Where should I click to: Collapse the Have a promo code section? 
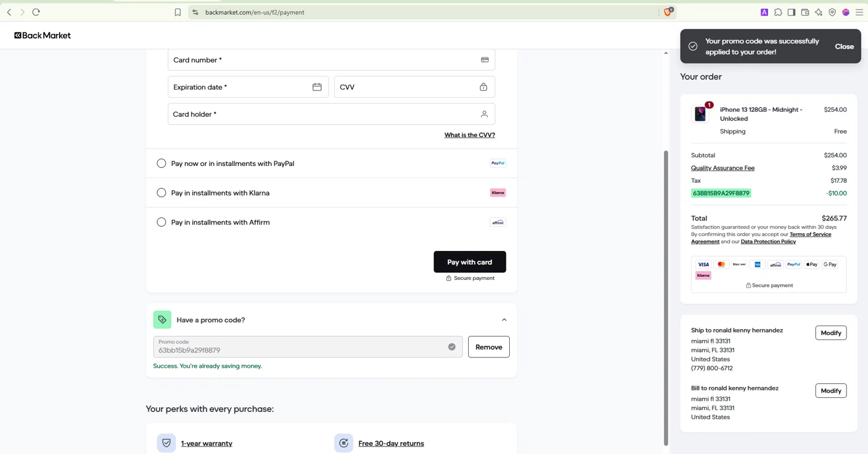tap(504, 320)
